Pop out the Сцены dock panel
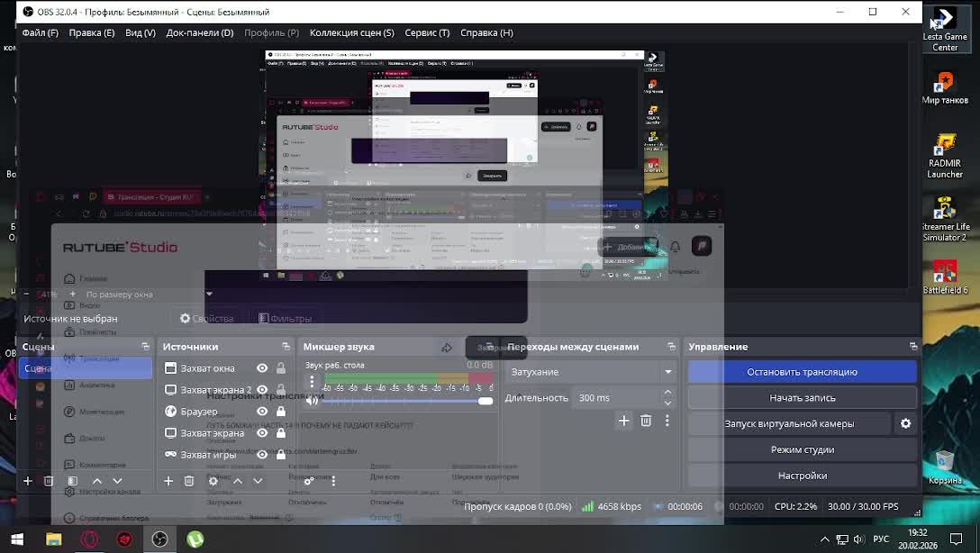The width and height of the screenshot is (980, 553). tap(146, 346)
